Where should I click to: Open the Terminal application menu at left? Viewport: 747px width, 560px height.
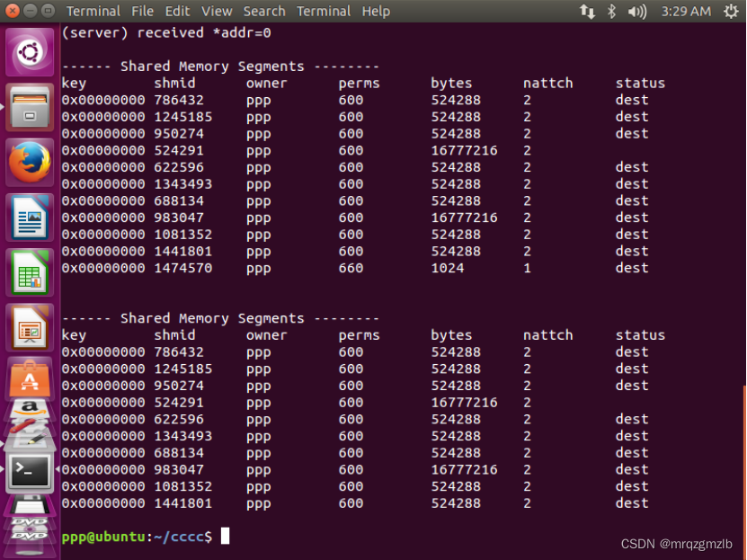point(93,11)
